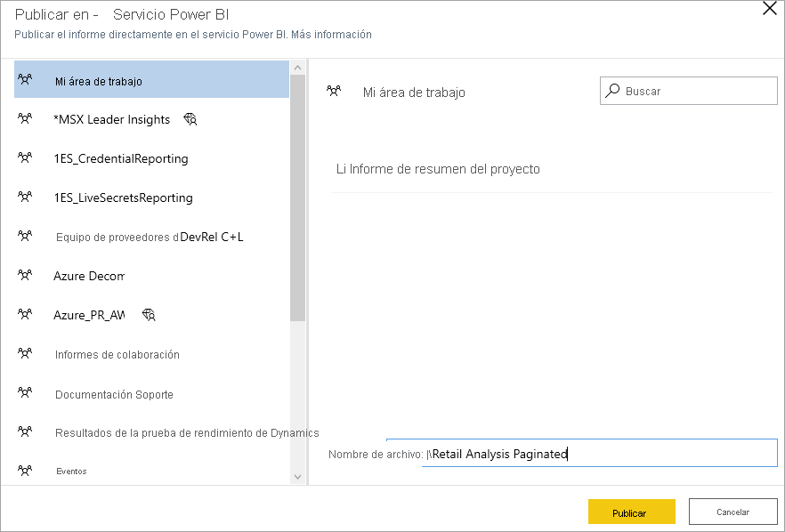This screenshot has width=785, height=532.
Task: Close the Publicar en dialog
Action: click(x=770, y=9)
